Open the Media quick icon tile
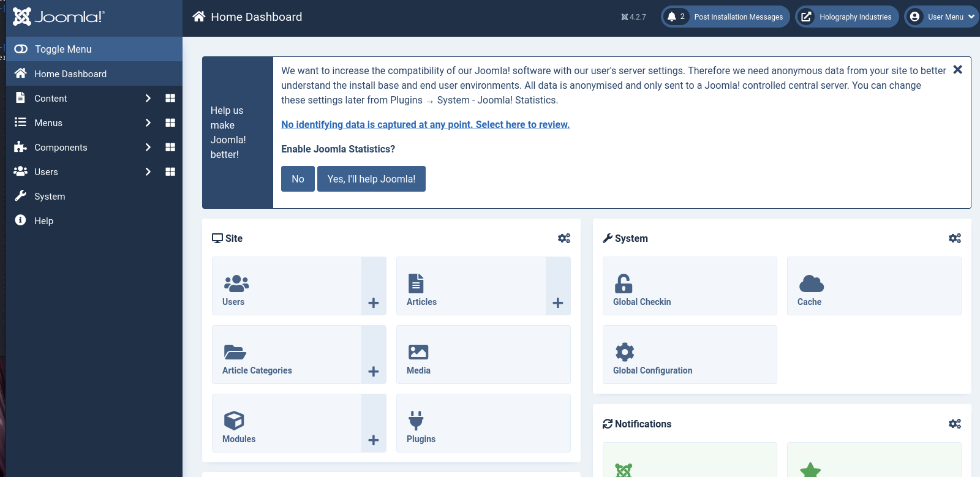Image resolution: width=980 pixels, height=477 pixels. point(483,355)
